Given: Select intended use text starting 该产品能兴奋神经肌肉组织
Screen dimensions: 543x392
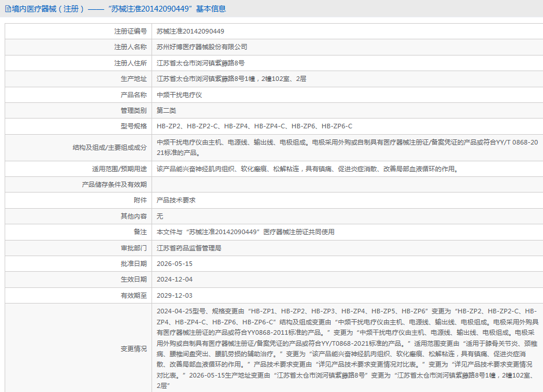Looking at the screenshot, I should click(308, 169).
